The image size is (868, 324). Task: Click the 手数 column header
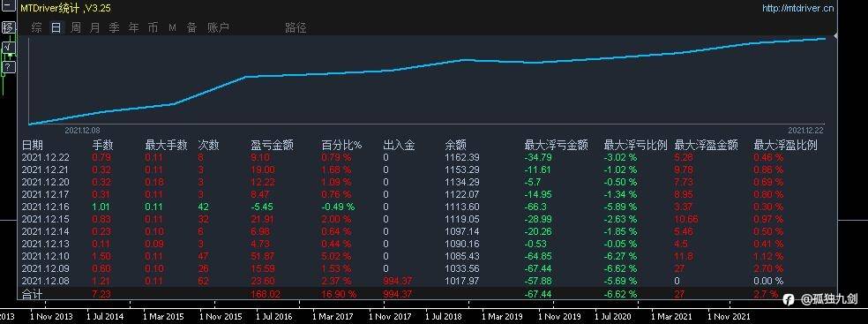coord(102,145)
